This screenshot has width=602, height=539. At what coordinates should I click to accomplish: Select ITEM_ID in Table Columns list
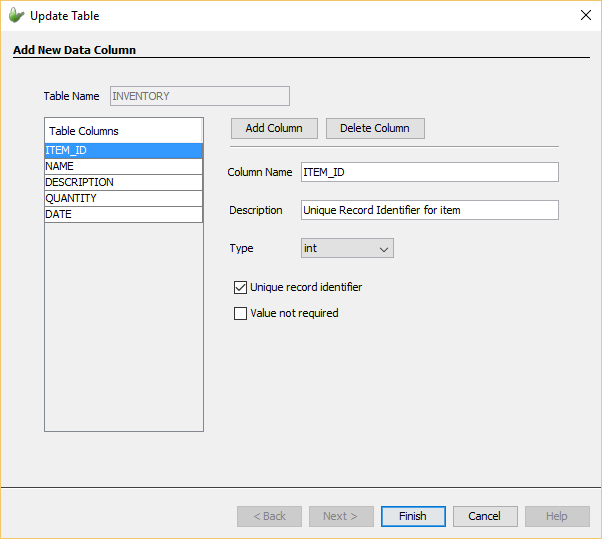tap(123, 150)
